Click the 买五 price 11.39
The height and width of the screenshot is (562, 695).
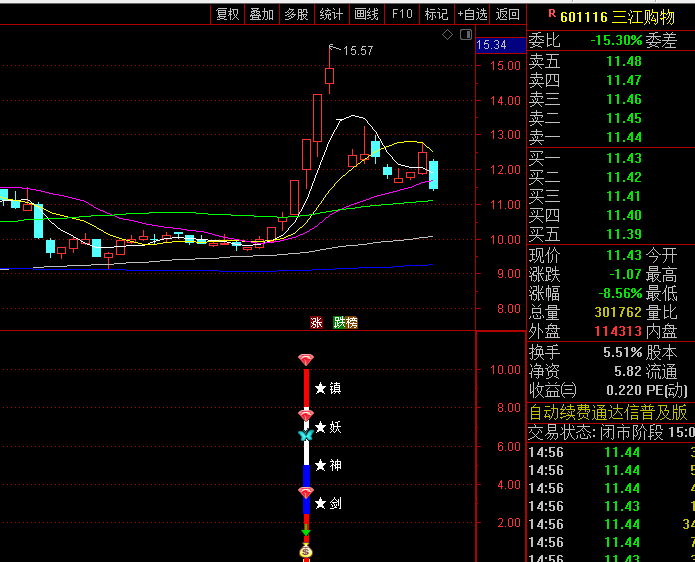click(x=624, y=234)
